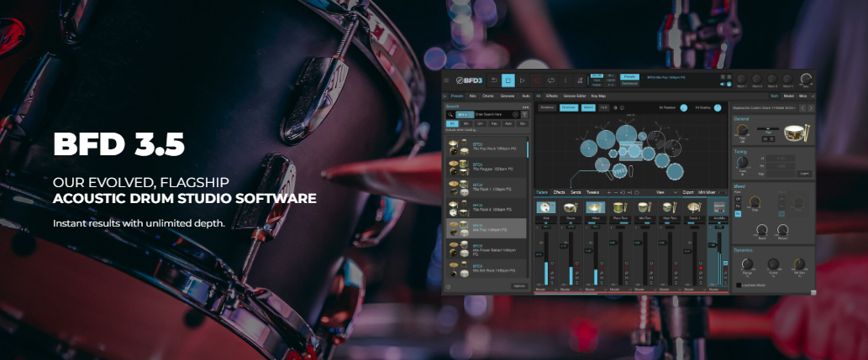The image size is (868, 360).
Task: Toggle the Drummer view button
Action: tap(569, 107)
